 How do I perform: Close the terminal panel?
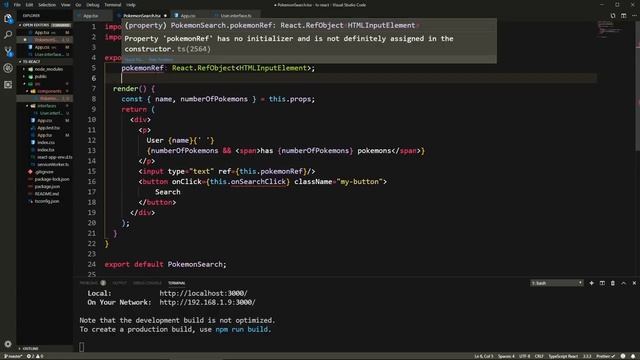coord(634,283)
